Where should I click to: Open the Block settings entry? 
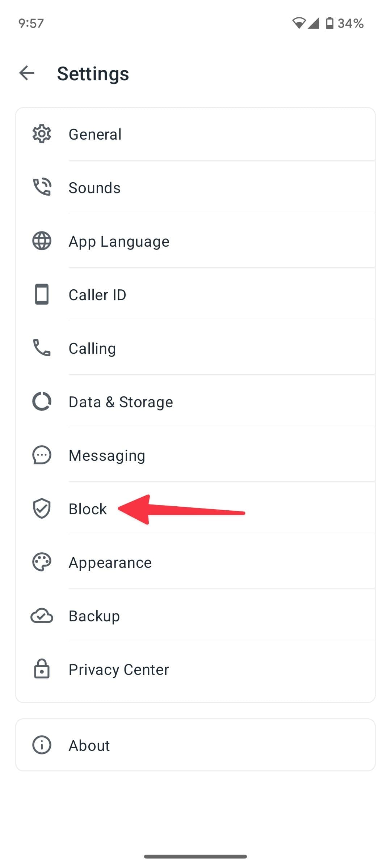tap(88, 509)
